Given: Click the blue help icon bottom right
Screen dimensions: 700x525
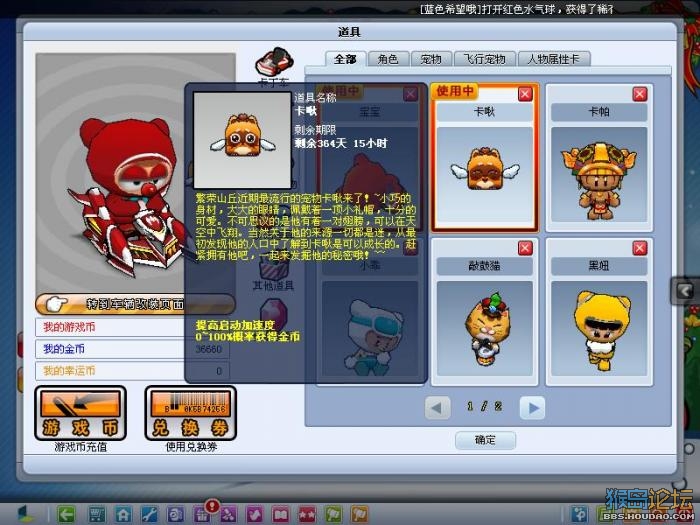Looking at the screenshot, I should point(580,514).
